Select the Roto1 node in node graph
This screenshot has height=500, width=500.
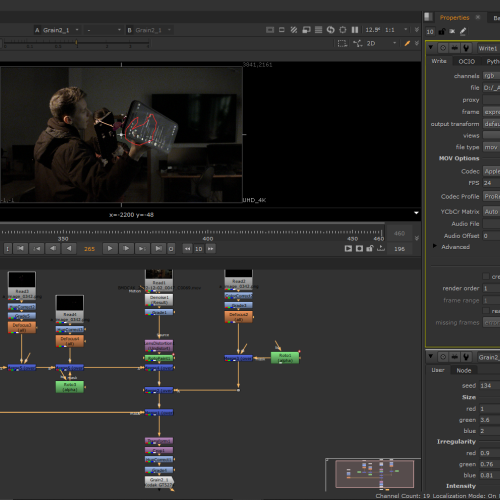pyautogui.click(x=285, y=358)
